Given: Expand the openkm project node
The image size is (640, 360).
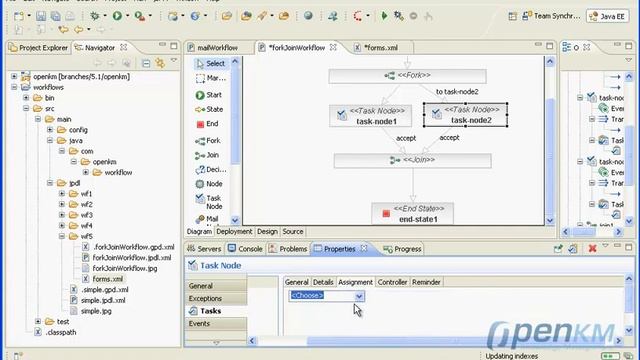Looking at the screenshot, I should 14,76.
